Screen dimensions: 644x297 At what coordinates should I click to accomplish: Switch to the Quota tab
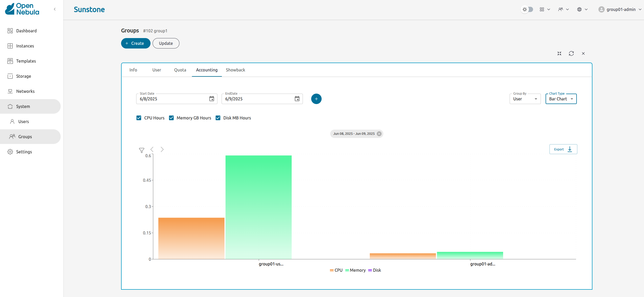(180, 70)
